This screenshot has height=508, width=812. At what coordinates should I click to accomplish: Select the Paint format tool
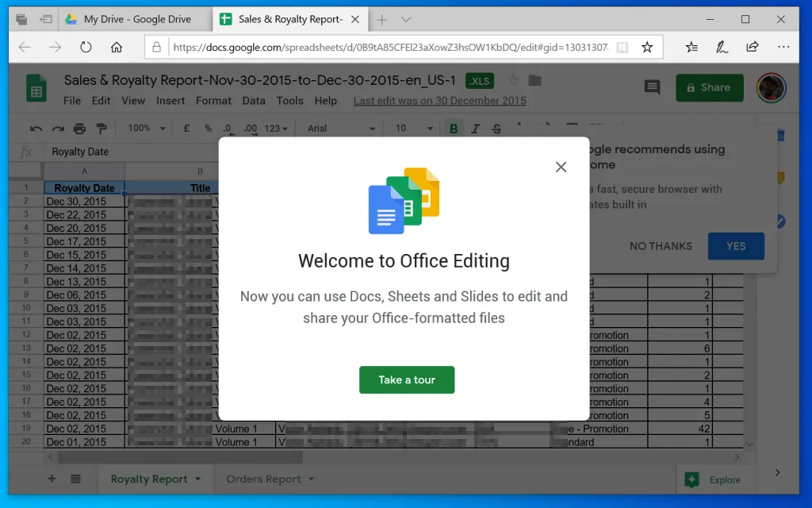pyautogui.click(x=99, y=128)
